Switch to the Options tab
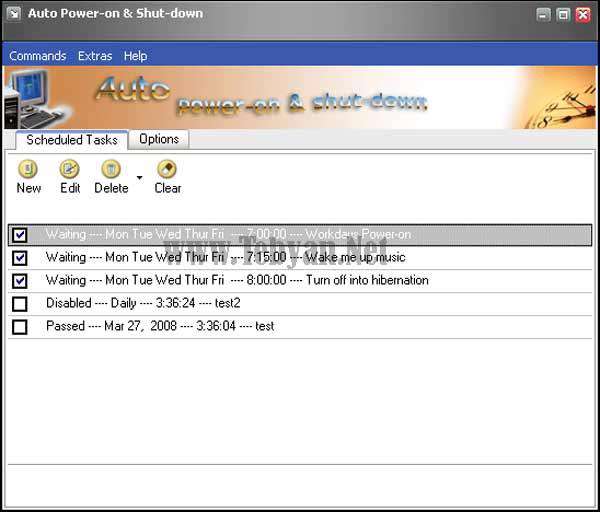600x512 pixels. click(159, 139)
